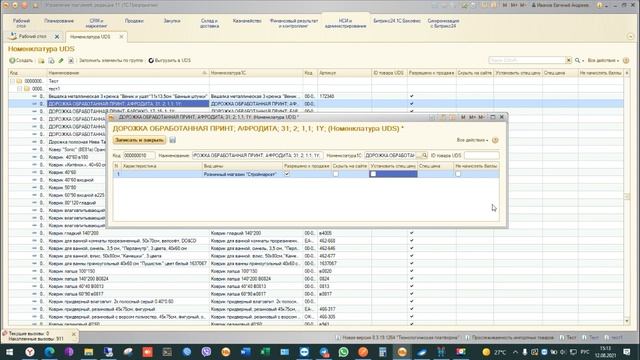Open Yandex Browser from the taskbar
Screen dimensions: 640x360
click(29, 352)
